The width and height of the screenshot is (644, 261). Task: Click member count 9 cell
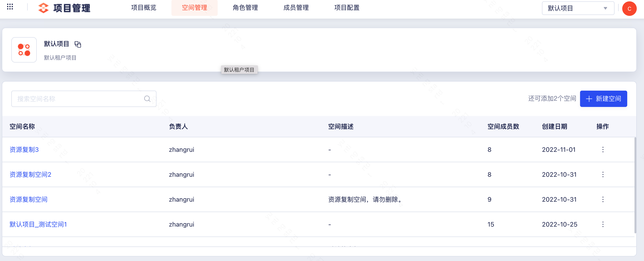click(x=490, y=199)
